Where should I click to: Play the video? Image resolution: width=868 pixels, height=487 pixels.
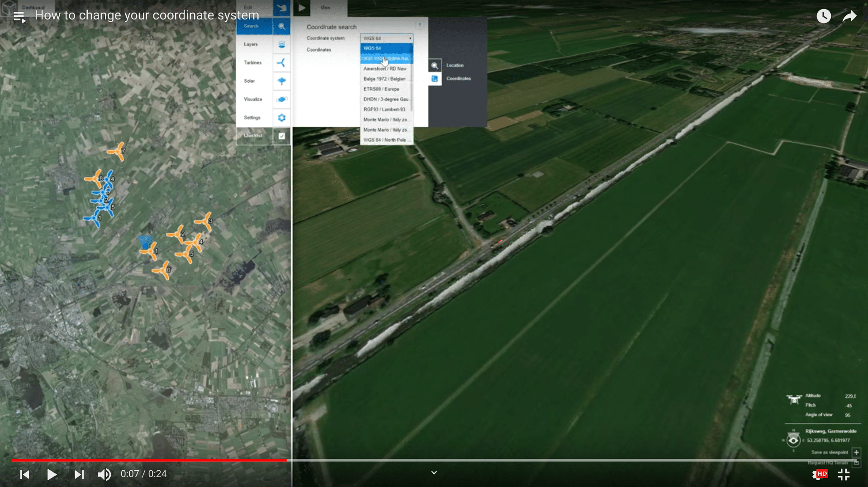coord(52,474)
